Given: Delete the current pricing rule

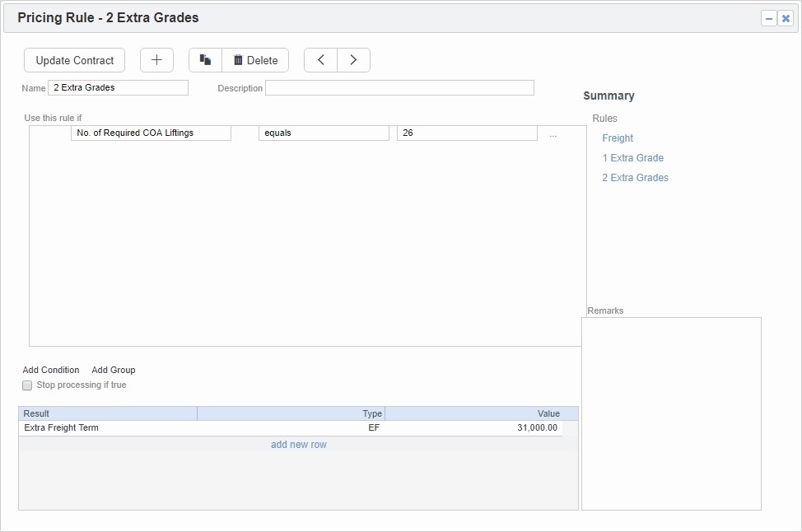Looking at the screenshot, I should [255, 60].
